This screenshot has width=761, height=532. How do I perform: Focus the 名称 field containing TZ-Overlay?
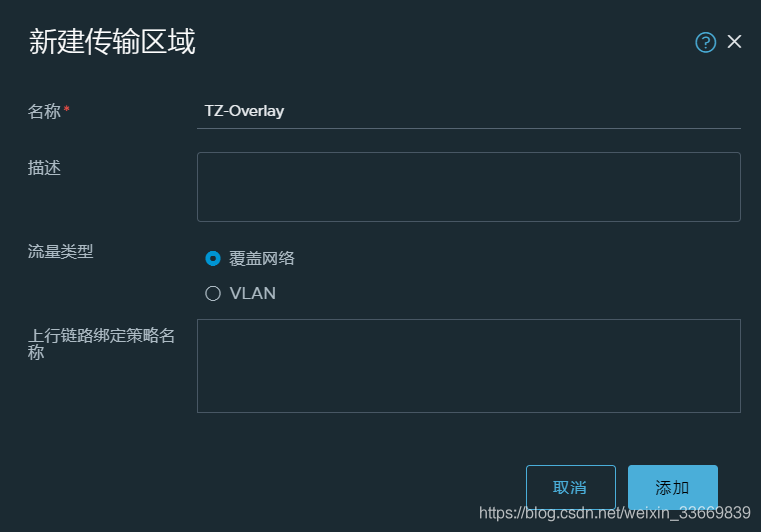pos(469,111)
